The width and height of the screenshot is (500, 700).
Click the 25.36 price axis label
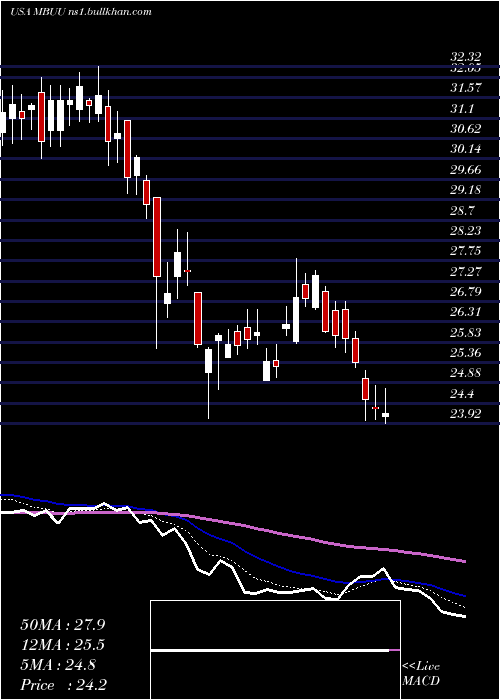466,353
